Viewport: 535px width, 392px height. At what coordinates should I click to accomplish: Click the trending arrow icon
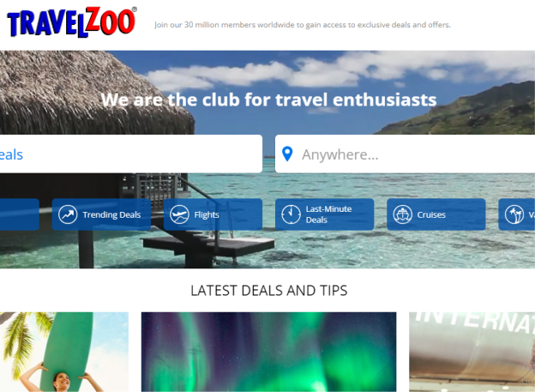pyautogui.click(x=68, y=214)
